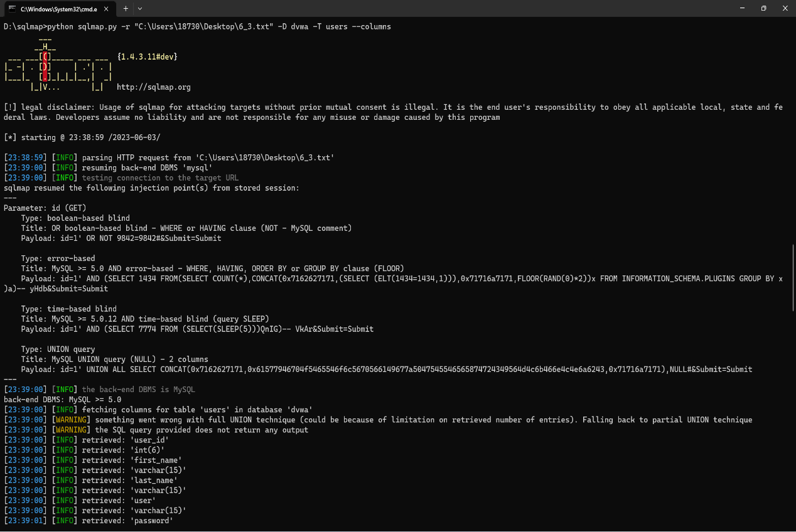The image size is (796, 532).
Task: Click the 'Type: UNION query' line
Action: point(58,349)
